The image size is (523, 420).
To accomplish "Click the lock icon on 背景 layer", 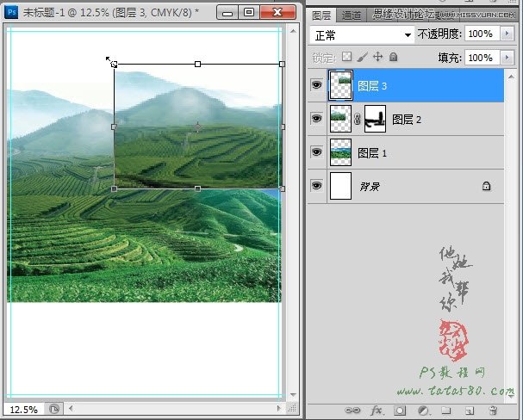I will tap(486, 186).
